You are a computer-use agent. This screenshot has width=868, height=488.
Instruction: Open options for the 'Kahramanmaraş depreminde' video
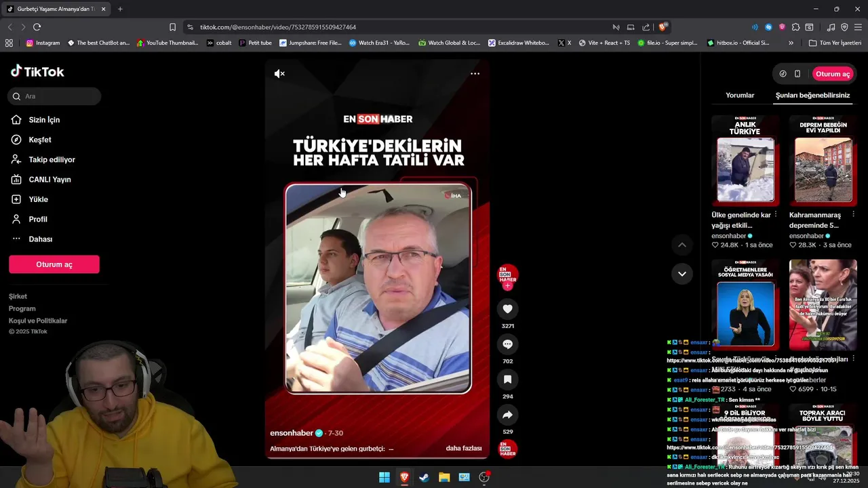pyautogui.click(x=853, y=215)
